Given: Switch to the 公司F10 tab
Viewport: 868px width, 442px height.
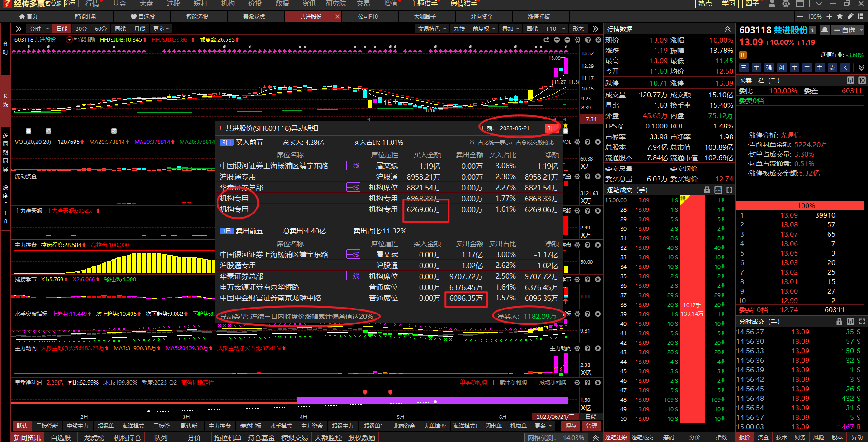Looking at the screenshot, I should point(368,16).
